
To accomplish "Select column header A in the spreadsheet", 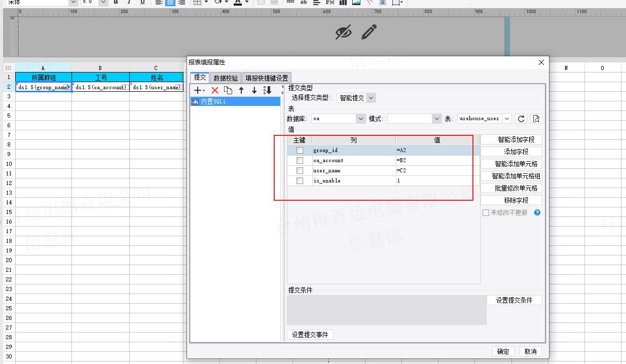I will [x=44, y=68].
